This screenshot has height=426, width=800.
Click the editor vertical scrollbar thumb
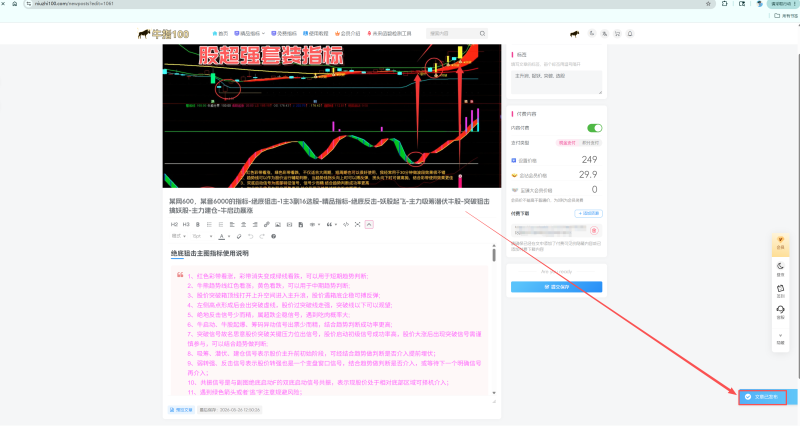(x=494, y=254)
